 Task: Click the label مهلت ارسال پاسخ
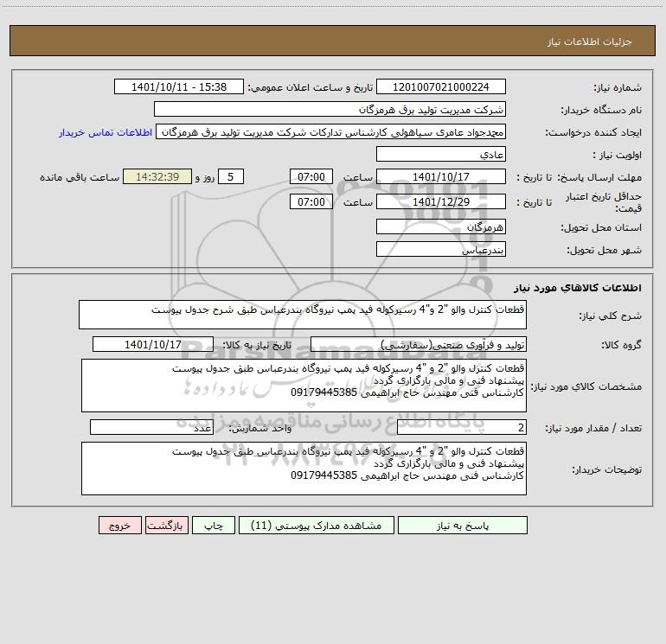click(x=599, y=177)
